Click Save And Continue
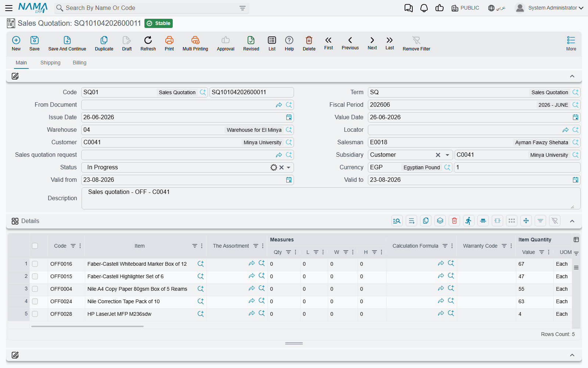 click(67, 43)
